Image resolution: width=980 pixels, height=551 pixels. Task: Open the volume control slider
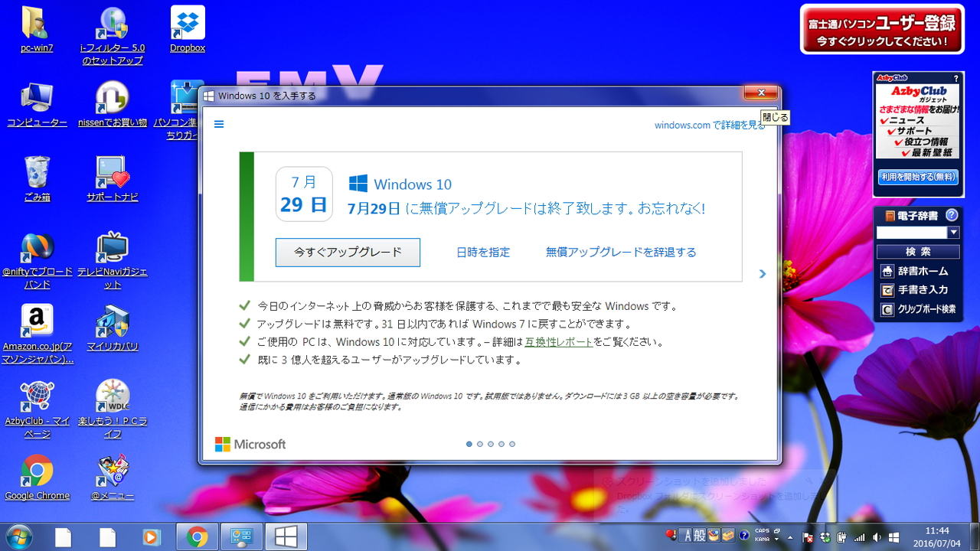(x=876, y=536)
